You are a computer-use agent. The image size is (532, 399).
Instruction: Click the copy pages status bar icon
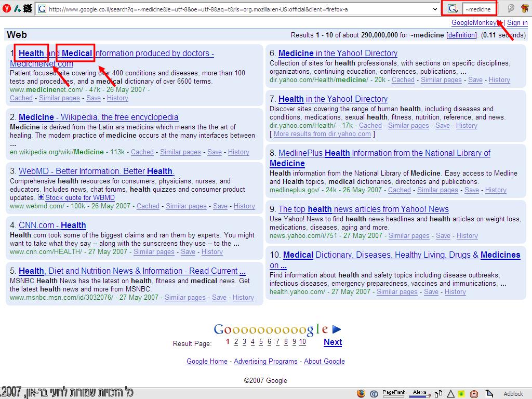coord(438,394)
